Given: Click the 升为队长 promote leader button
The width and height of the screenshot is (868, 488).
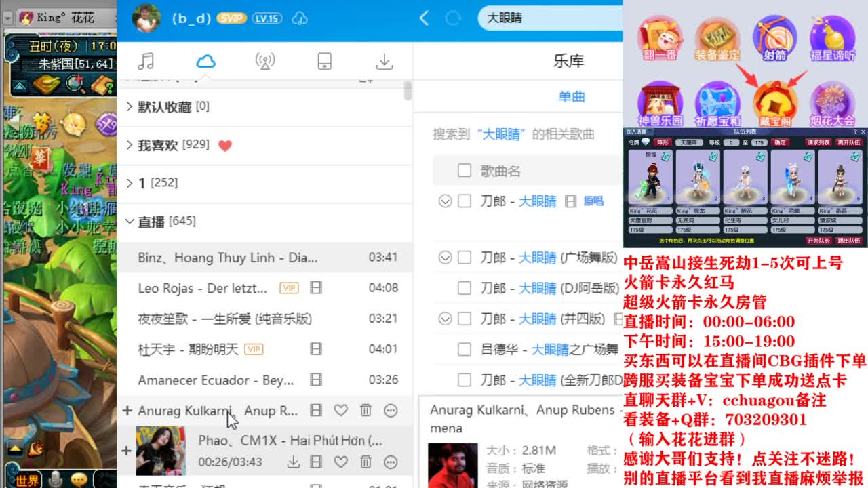Looking at the screenshot, I should tap(818, 240).
